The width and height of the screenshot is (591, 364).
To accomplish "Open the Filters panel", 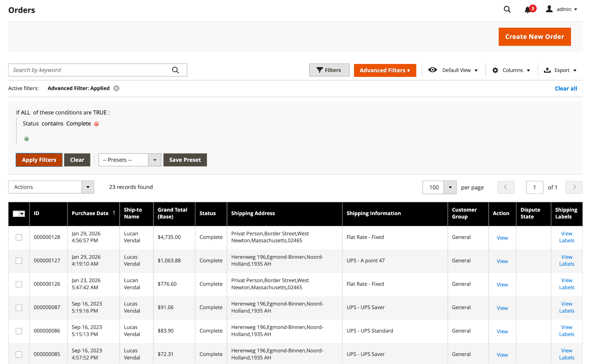I will (x=329, y=70).
